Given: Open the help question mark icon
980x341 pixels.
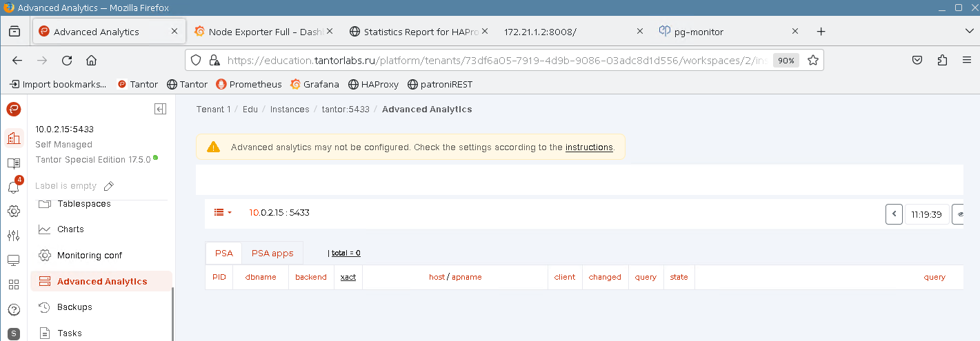Looking at the screenshot, I should coord(14,309).
